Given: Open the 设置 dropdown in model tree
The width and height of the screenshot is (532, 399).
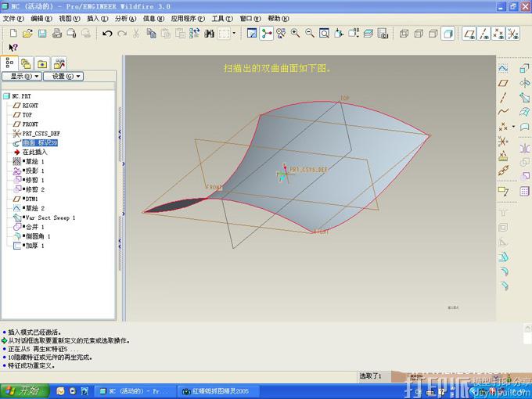Looking at the screenshot, I should (x=63, y=76).
